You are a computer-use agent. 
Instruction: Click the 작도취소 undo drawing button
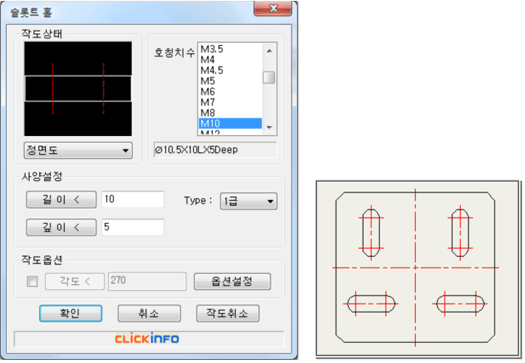pos(227,313)
